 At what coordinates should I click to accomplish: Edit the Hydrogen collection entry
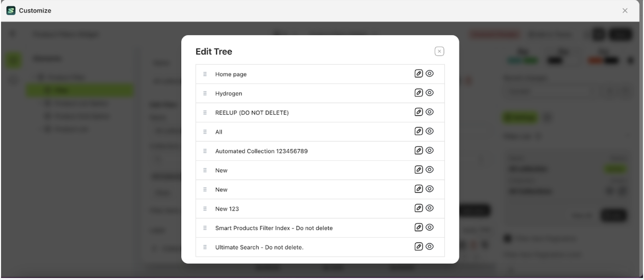coord(418,93)
